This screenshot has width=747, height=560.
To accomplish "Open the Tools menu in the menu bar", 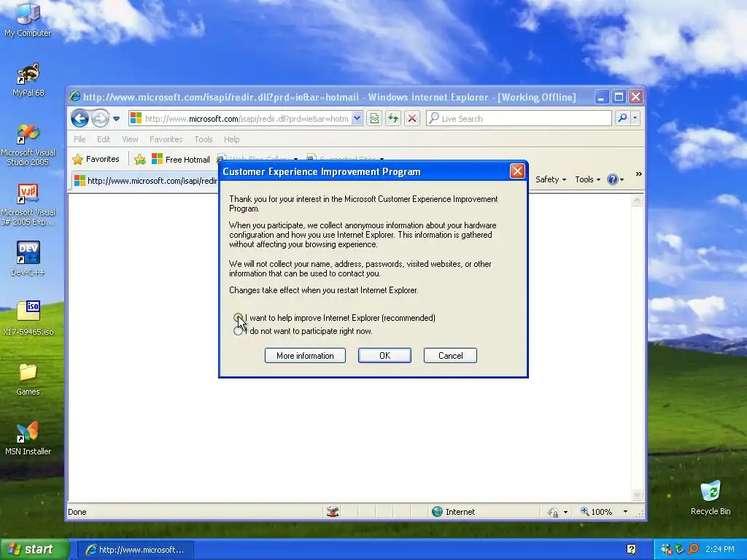I will (x=204, y=139).
